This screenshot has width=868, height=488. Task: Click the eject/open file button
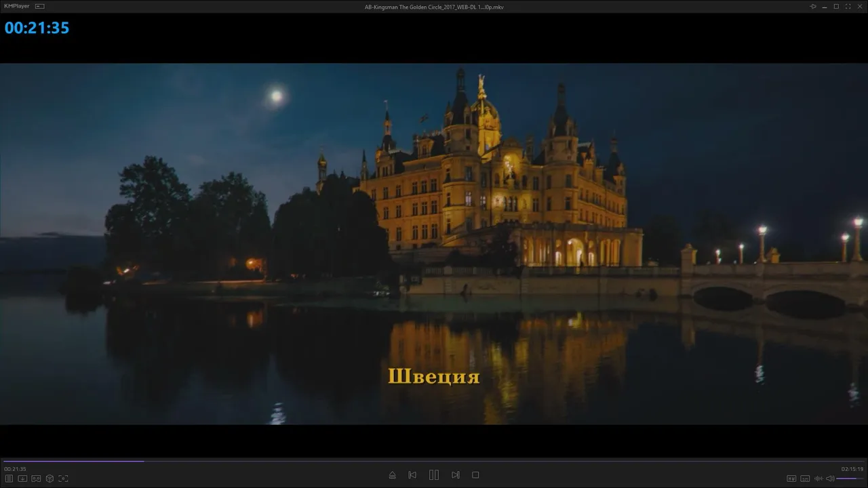point(392,475)
